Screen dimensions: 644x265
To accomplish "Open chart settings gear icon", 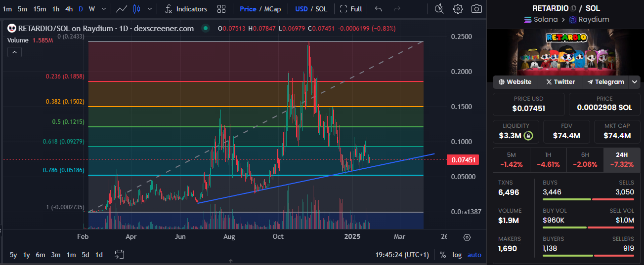I will click(458, 9).
